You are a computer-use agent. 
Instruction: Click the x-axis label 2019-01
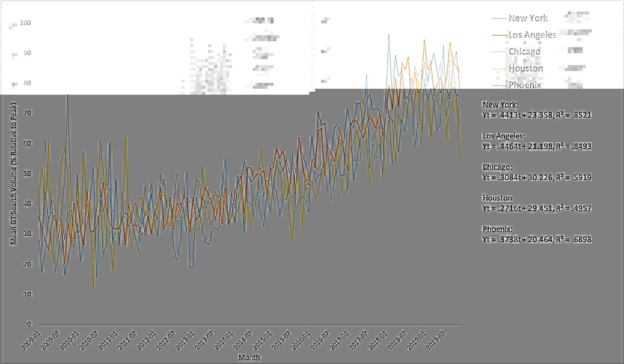coord(416,340)
